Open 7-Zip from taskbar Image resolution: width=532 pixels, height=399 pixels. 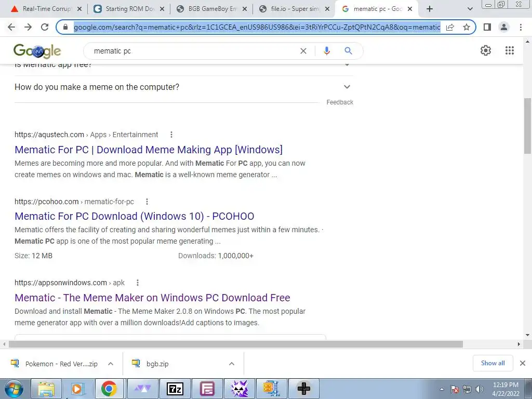pos(175,389)
